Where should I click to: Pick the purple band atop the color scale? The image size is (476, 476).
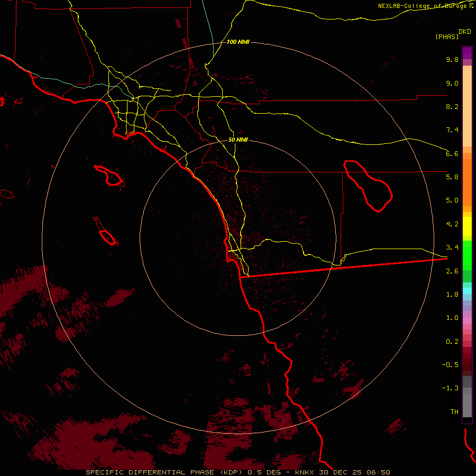click(x=467, y=53)
